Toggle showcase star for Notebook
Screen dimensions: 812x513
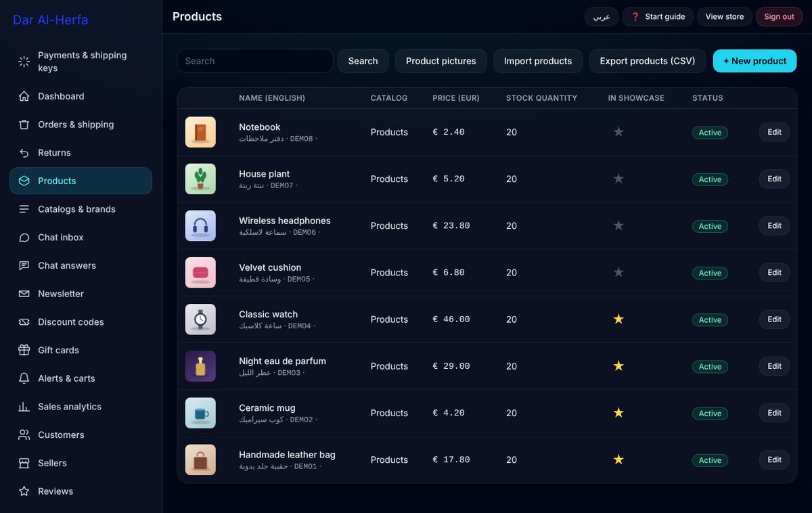click(x=618, y=132)
